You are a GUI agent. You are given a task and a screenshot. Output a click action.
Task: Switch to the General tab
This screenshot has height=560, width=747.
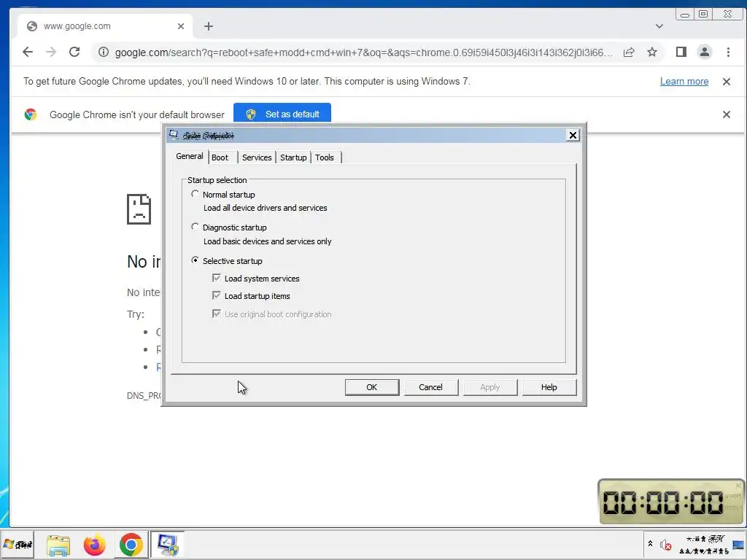pyautogui.click(x=189, y=156)
